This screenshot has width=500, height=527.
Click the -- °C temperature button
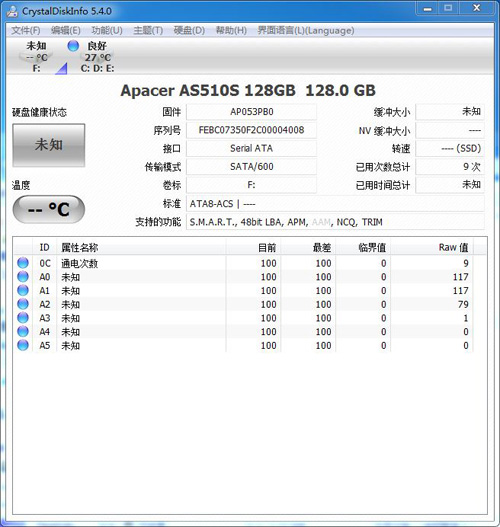click(x=49, y=209)
